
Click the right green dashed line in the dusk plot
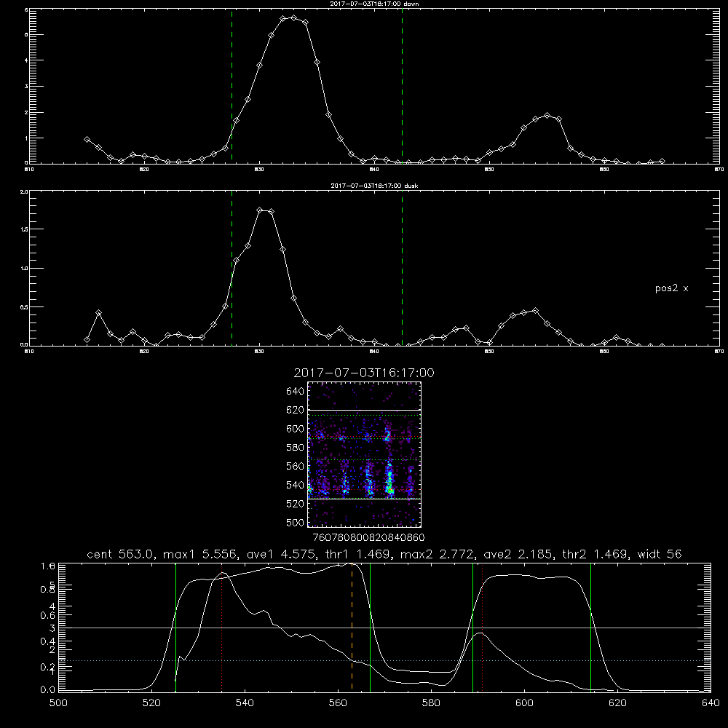402,268
